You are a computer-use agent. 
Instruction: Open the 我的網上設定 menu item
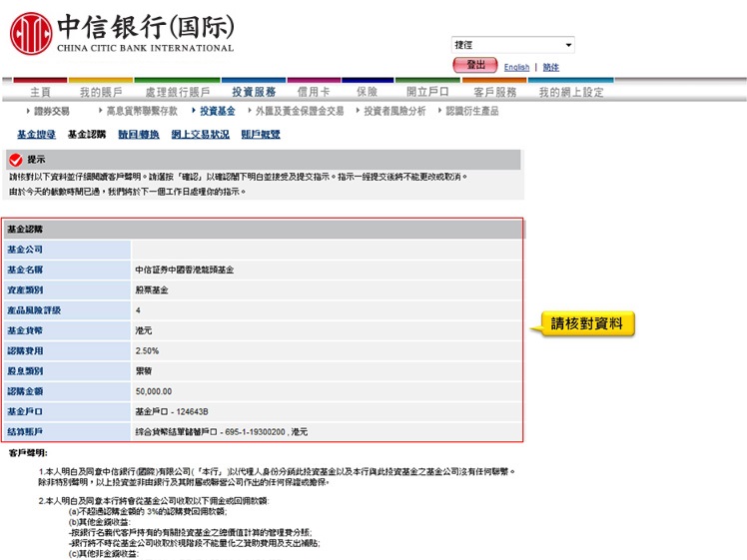pyautogui.click(x=571, y=92)
